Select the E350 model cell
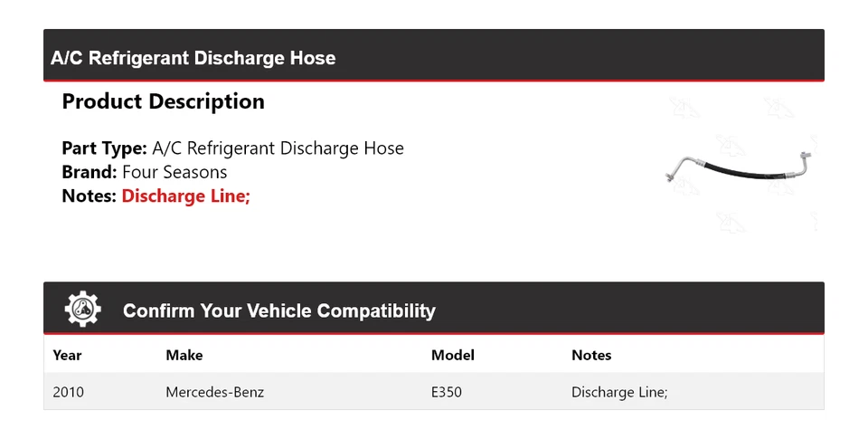The image size is (868, 439). 447,392
